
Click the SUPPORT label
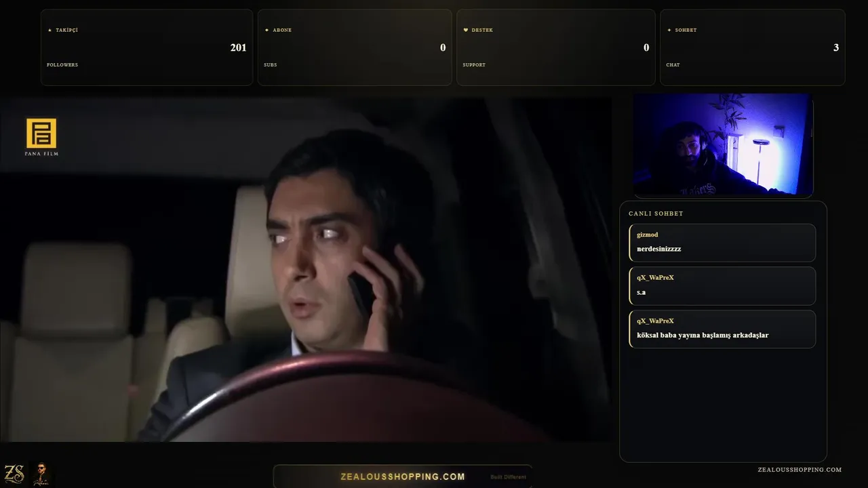pyautogui.click(x=474, y=65)
